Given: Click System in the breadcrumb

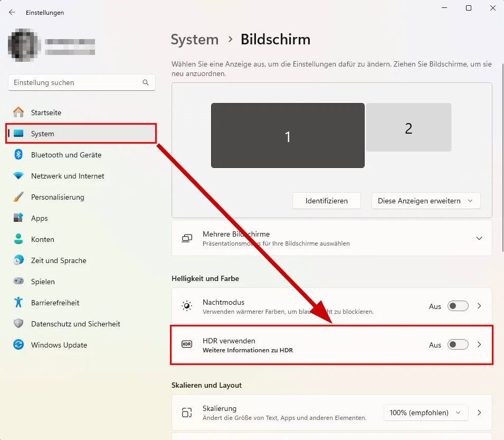Looking at the screenshot, I should [194, 40].
